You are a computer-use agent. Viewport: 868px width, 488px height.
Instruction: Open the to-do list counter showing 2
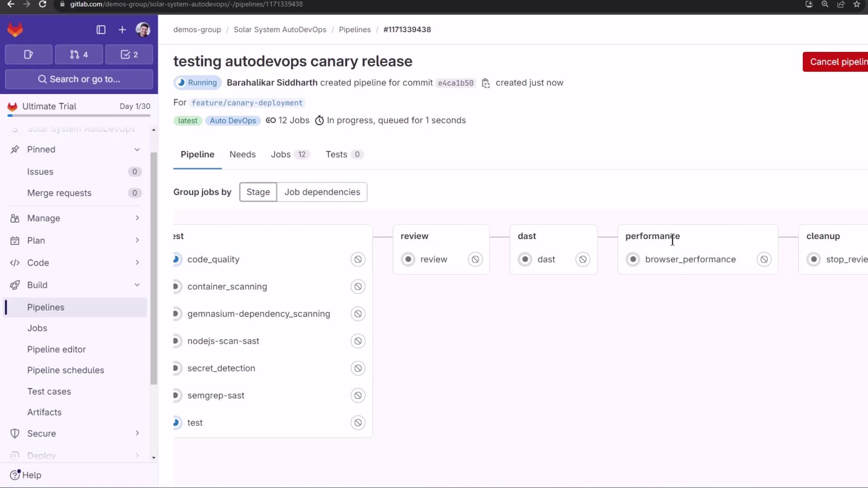point(129,55)
